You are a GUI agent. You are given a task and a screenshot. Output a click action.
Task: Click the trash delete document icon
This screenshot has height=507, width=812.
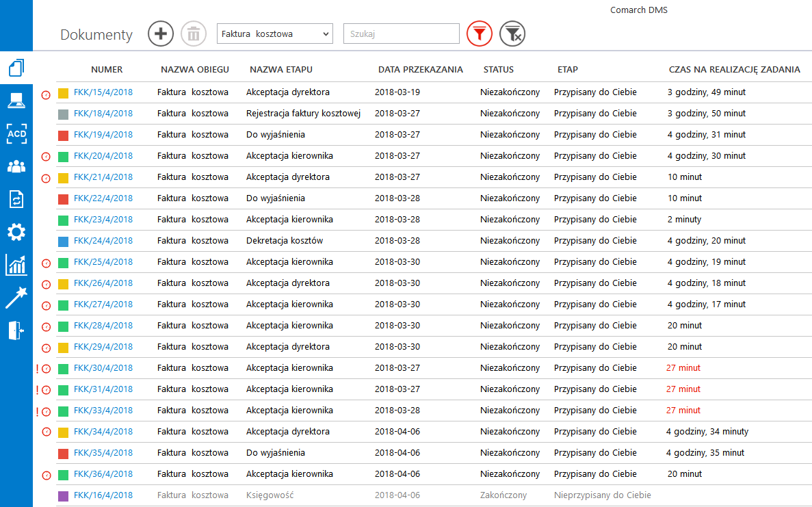click(194, 34)
